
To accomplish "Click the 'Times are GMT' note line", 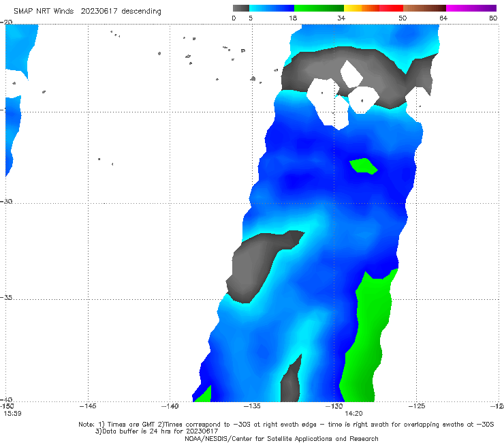I will tap(286, 425).
